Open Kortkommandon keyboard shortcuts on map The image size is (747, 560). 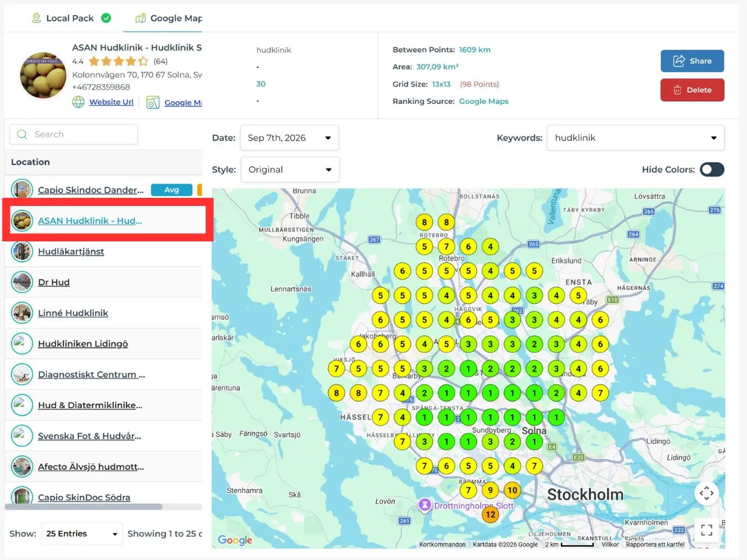click(443, 544)
